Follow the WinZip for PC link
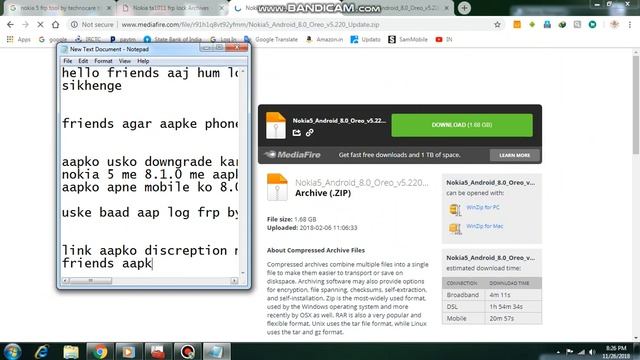 point(483,207)
